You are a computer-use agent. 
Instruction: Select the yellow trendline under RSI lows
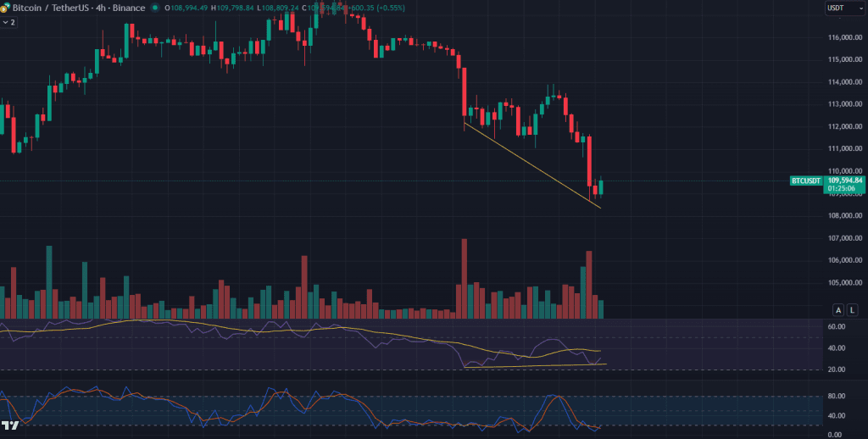point(534,365)
